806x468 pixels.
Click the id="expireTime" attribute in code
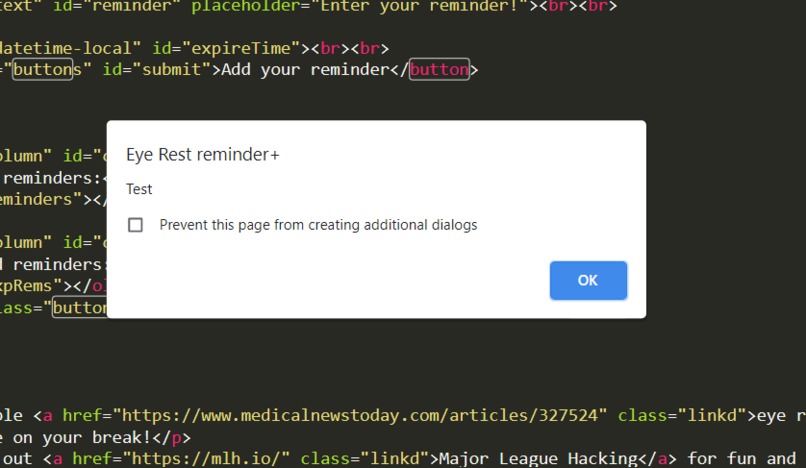pos(227,48)
